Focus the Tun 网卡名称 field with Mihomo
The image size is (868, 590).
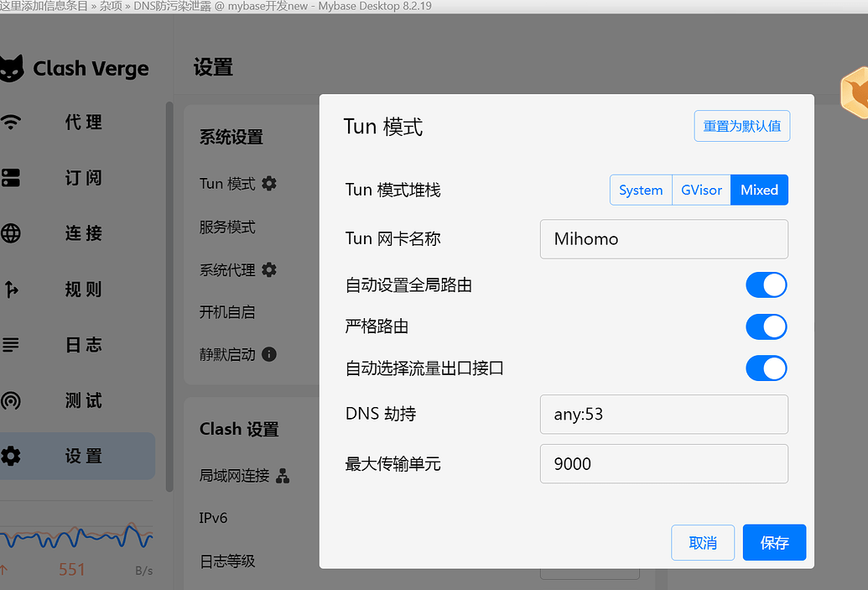pos(664,239)
